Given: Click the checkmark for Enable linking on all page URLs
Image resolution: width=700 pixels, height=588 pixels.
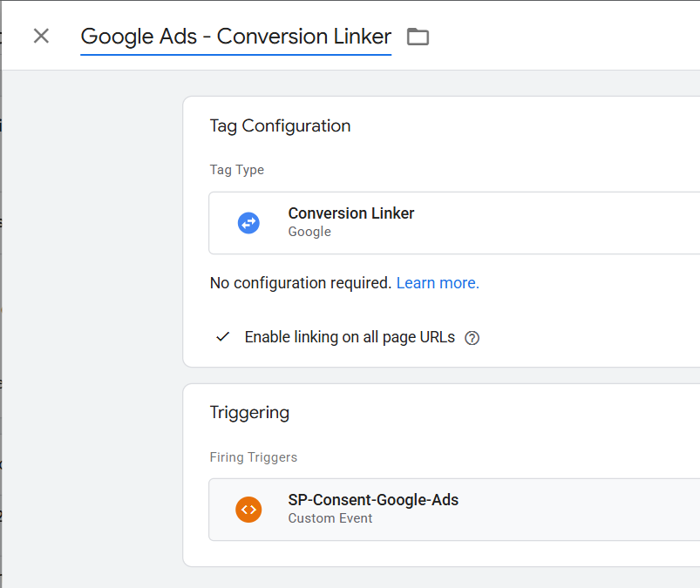Looking at the screenshot, I should click(223, 337).
